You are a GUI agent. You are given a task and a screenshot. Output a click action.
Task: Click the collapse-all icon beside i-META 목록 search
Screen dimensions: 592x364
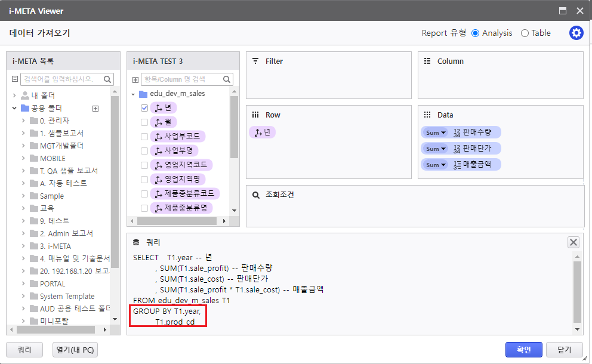tap(16, 79)
